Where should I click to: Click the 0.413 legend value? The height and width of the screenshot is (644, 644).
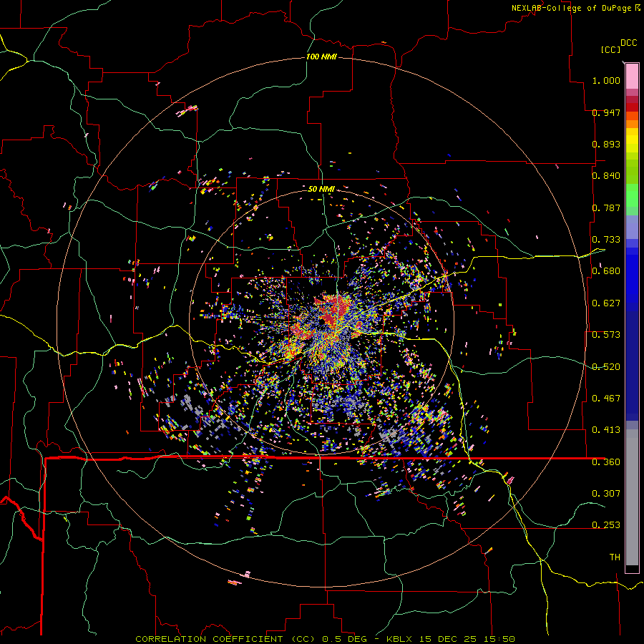click(x=606, y=430)
